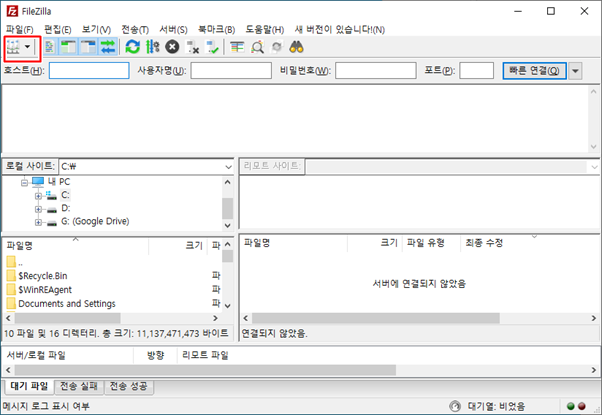
Task: Toggle the message log display icon
Action: [50, 47]
